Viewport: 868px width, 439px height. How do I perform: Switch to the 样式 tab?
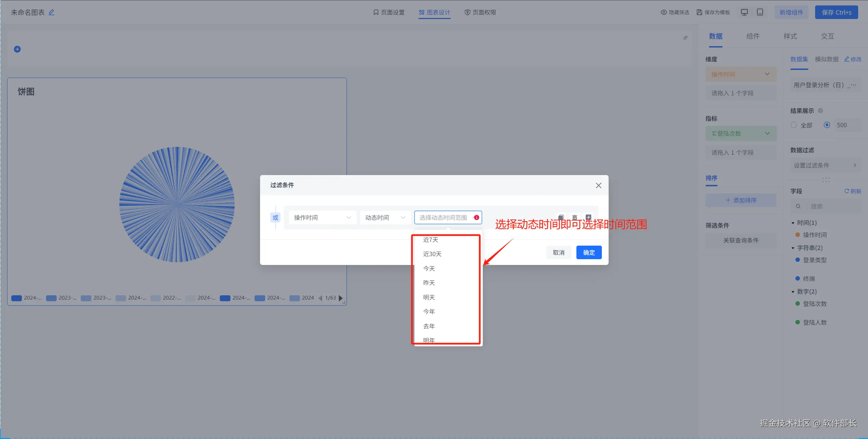tap(790, 36)
